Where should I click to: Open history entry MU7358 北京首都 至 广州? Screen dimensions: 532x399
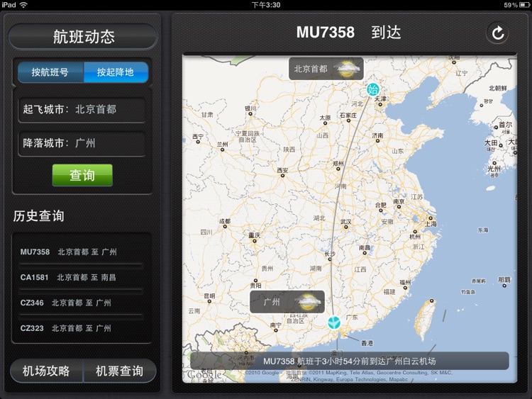coord(82,252)
